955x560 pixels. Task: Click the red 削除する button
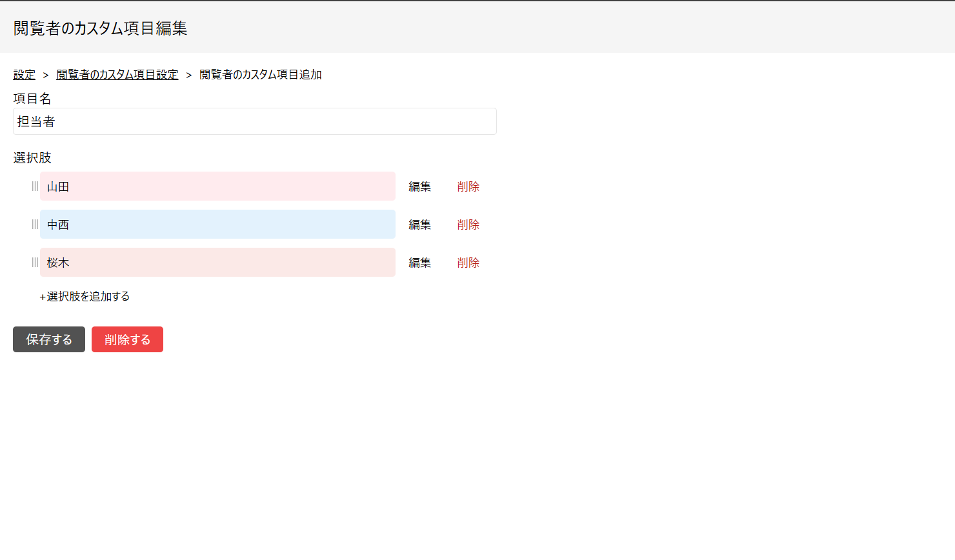pyautogui.click(x=127, y=339)
